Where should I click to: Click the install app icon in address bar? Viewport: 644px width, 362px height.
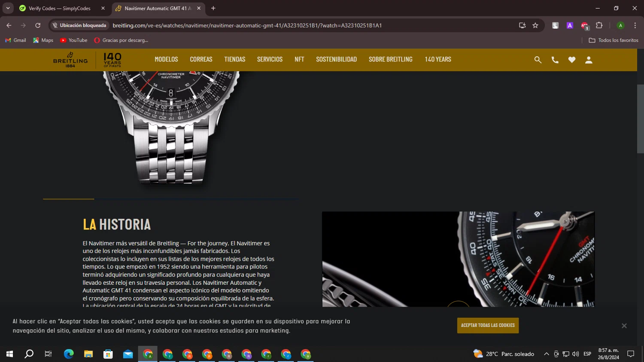click(x=522, y=25)
